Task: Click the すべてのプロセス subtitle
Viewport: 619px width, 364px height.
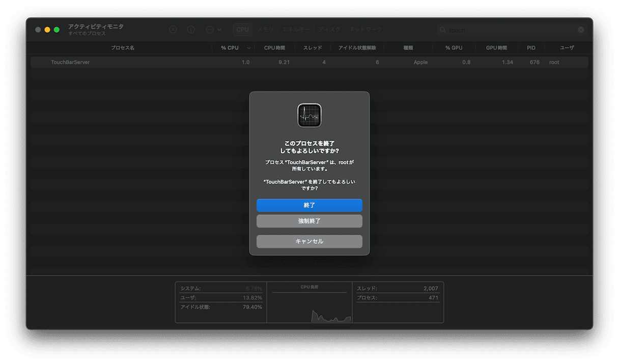Action: click(x=87, y=34)
